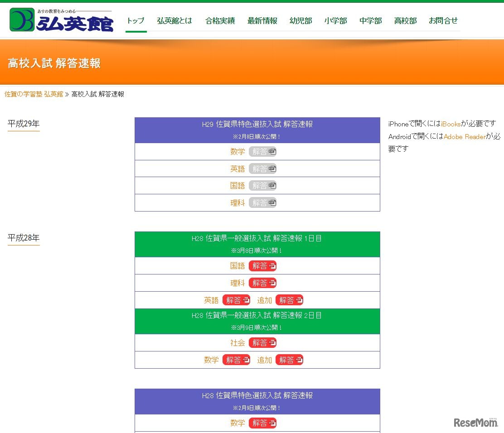The width and height of the screenshot is (504, 433).
Task: Open the 合格実績 menu item
Action: point(219,20)
